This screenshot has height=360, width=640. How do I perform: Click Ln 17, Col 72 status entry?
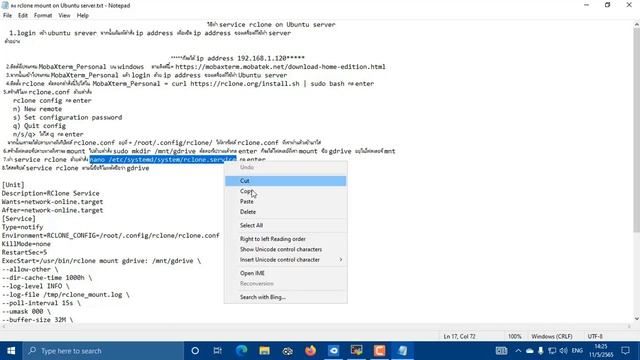click(x=460, y=336)
